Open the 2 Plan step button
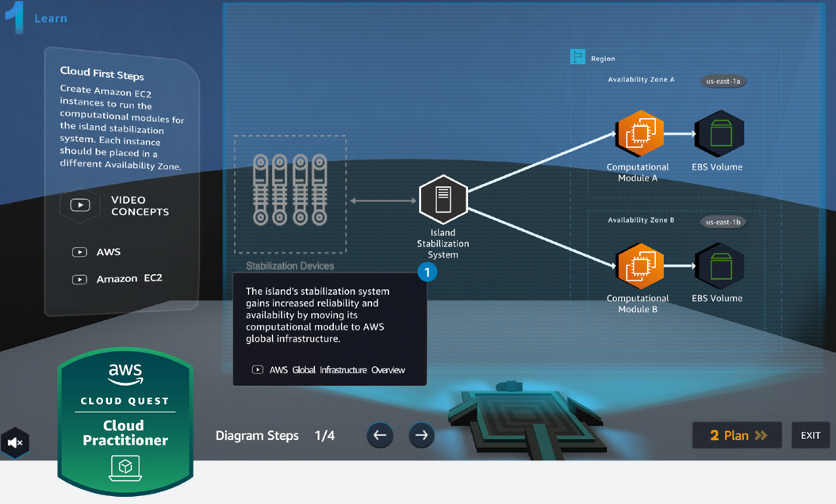 pos(738,435)
